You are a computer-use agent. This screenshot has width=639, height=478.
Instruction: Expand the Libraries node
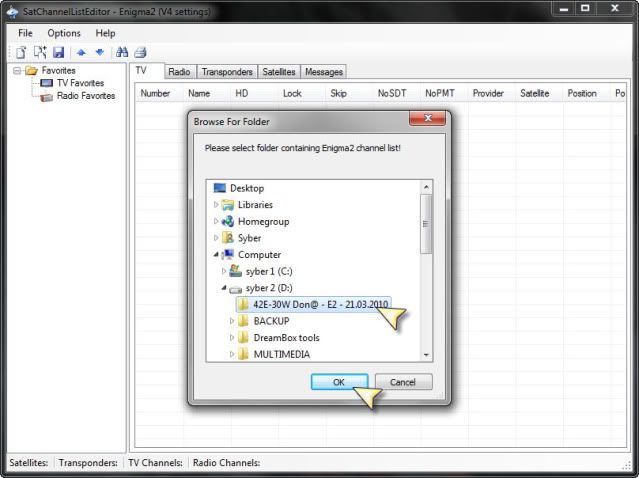pos(216,205)
